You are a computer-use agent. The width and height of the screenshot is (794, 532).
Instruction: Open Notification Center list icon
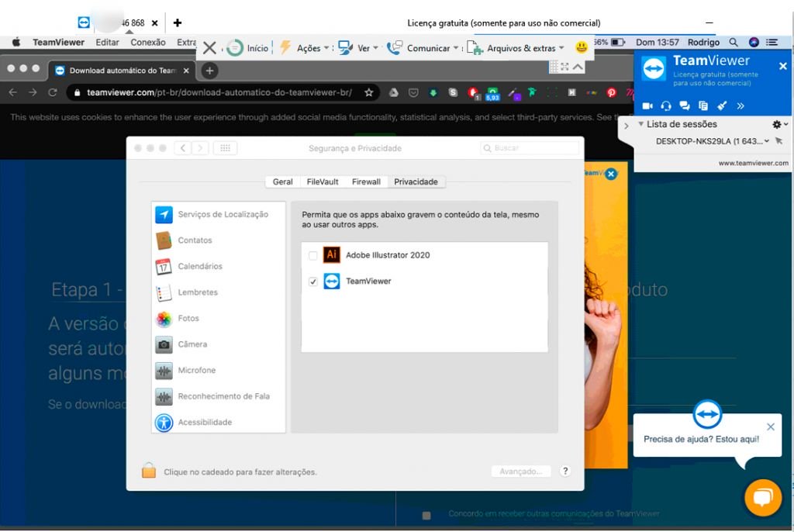tap(772, 42)
